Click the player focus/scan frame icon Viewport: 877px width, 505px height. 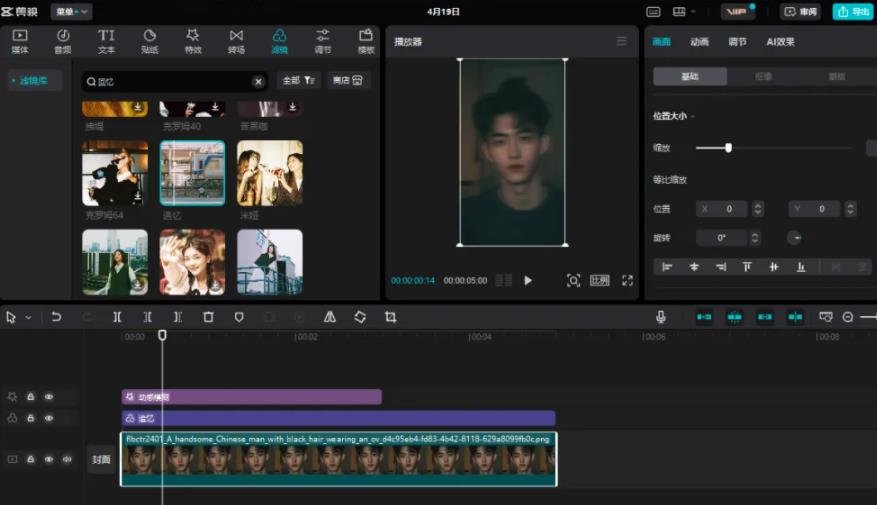573,280
